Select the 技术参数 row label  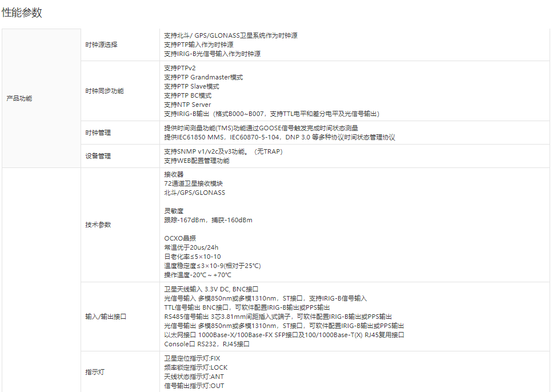98,225
